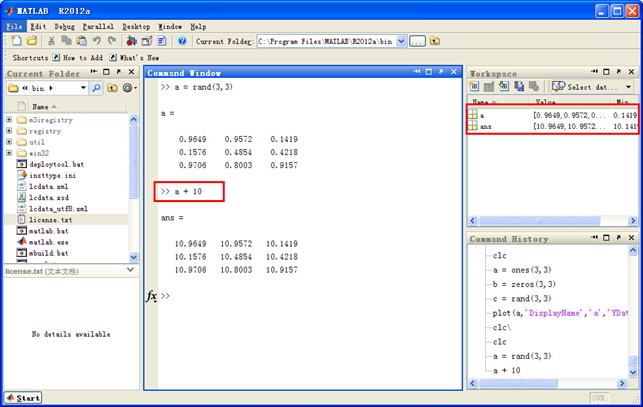Open the gear actions menu in Current Folder
This screenshot has height=407, width=643.
point(130,88)
